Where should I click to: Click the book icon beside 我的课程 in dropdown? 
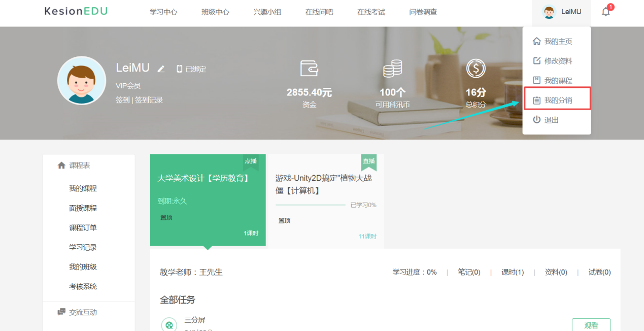pyautogui.click(x=536, y=80)
